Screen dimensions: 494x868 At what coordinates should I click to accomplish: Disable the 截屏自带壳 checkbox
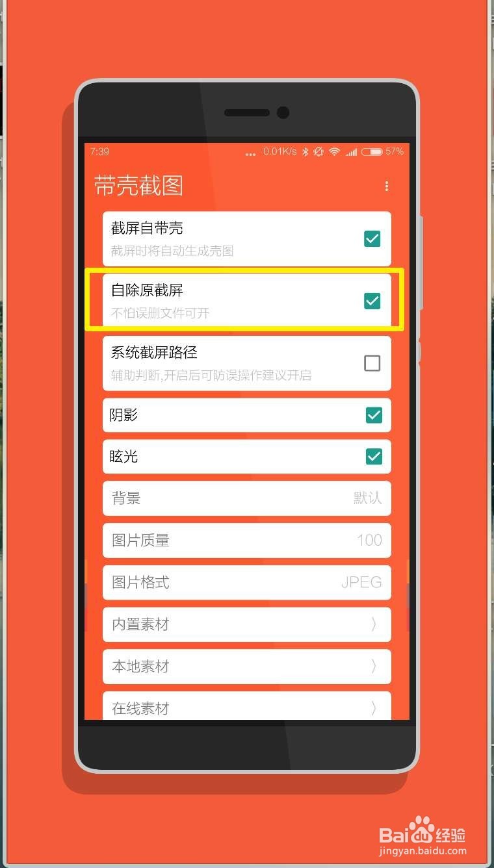click(372, 238)
